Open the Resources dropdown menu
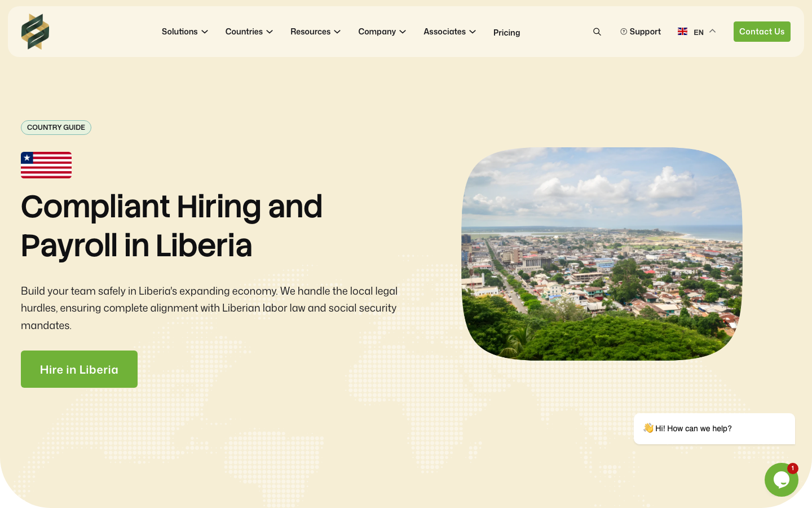Viewport: 812px width, 508px height. pyautogui.click(x=316, y=32)
